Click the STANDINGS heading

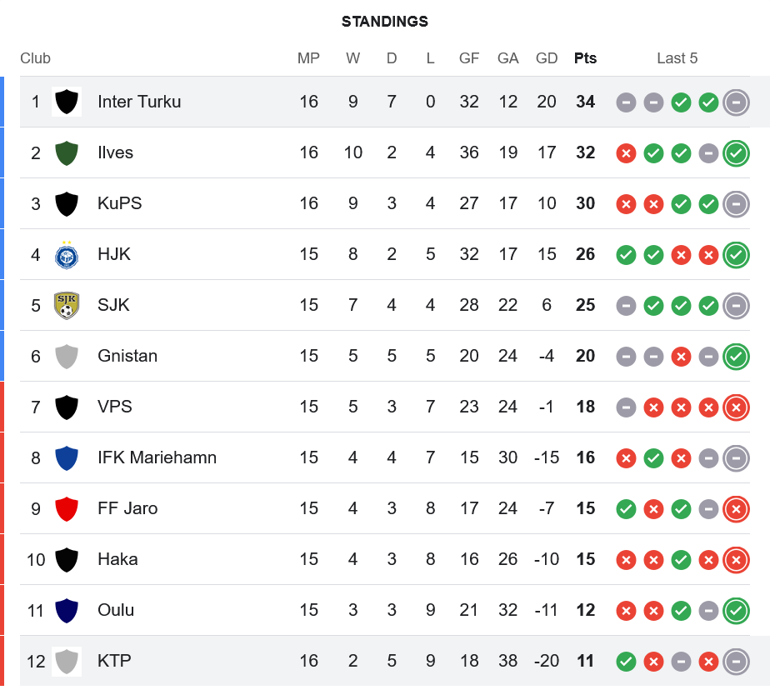385,22
